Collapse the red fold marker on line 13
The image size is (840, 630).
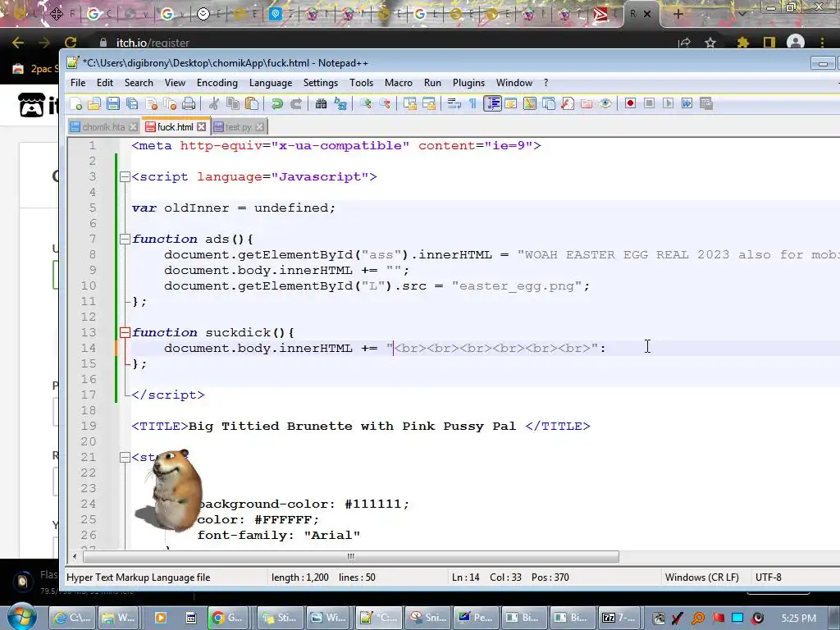tap(125, 332)
